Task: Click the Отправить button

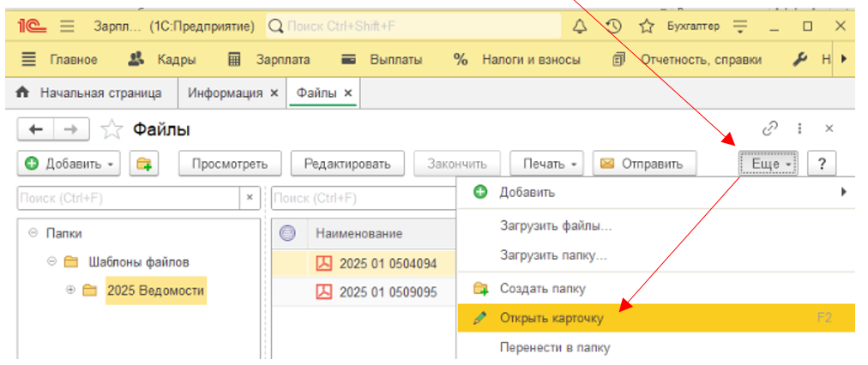Action: (x=644, y=164)
